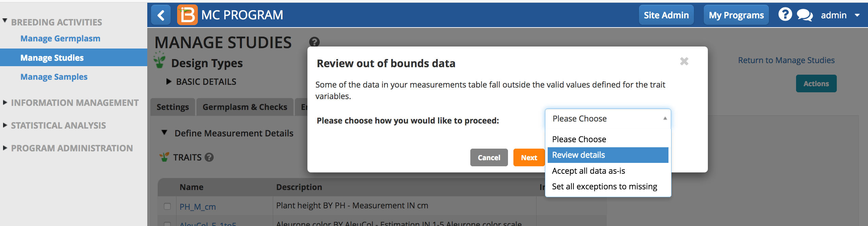Tick the AleuCol trait checkbox

[x=167, y=224]
